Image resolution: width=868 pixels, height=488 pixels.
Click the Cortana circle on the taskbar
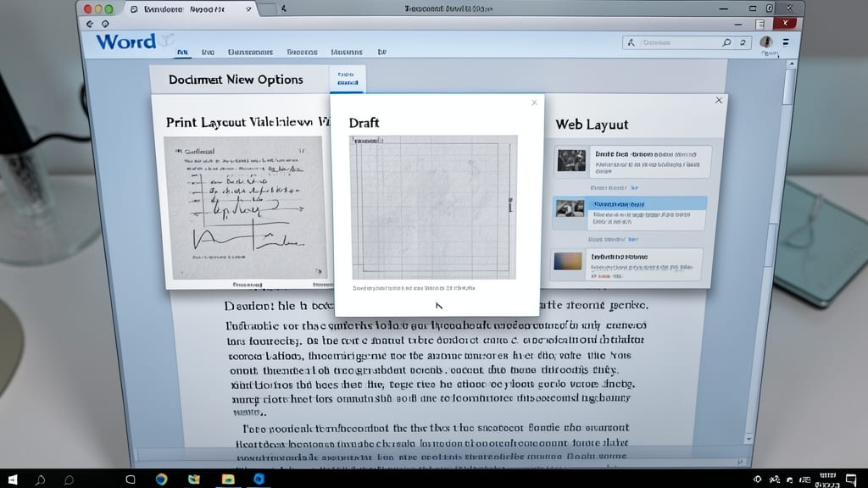pyautogui.click(x=69, y=480)
